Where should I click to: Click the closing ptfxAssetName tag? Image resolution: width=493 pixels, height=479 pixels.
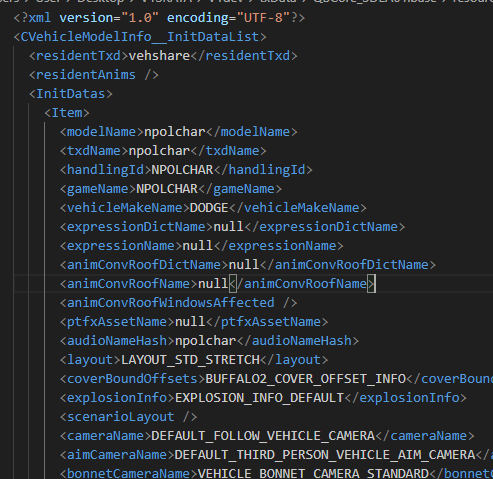pos(267,322)
